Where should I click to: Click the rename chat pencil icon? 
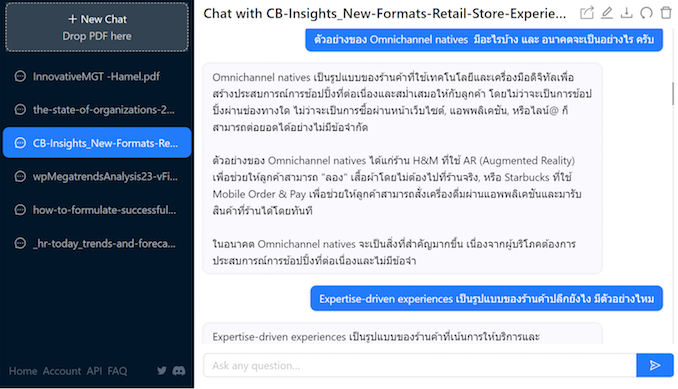pos(607,13)
